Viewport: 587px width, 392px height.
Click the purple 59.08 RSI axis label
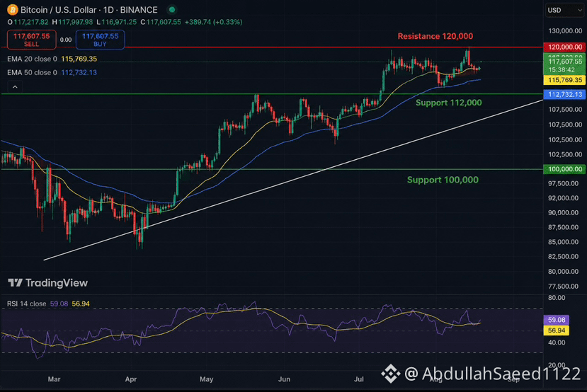pyautogui.click(x=557, y=320)
